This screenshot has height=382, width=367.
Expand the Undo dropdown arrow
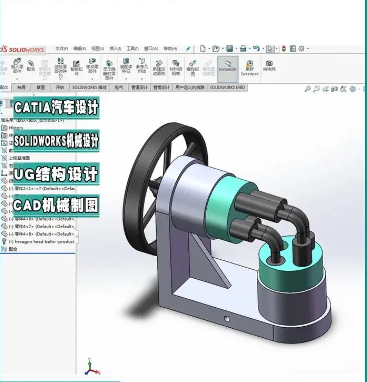click(x=262, y=49)
